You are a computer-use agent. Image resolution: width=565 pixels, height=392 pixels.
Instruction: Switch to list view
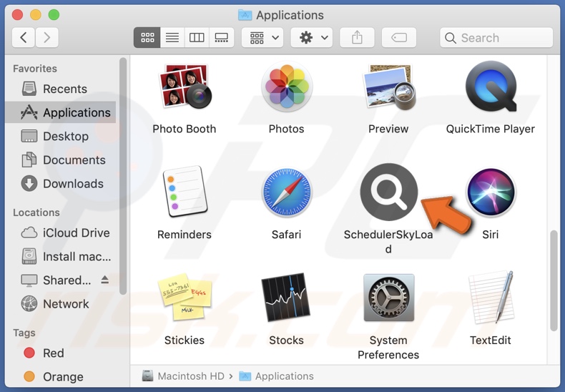click(x=172, y=37)
